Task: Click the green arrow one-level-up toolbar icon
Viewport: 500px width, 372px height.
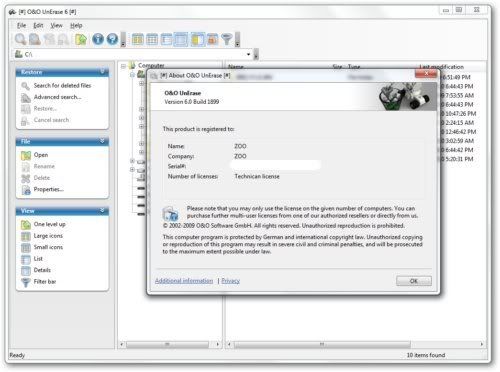Action: 81,39
